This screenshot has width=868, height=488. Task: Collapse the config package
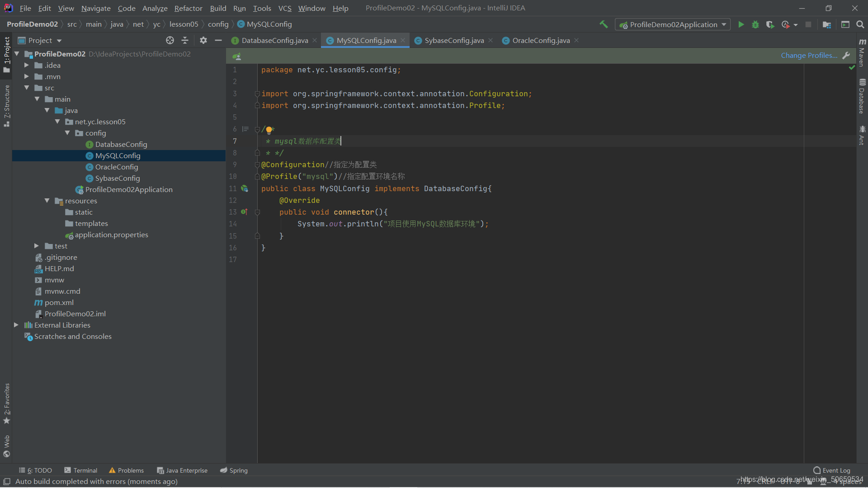(67, 133)
